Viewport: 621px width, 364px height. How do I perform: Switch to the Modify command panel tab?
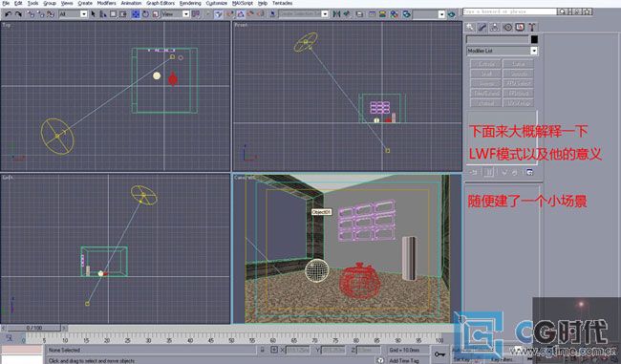click(482, 27)
